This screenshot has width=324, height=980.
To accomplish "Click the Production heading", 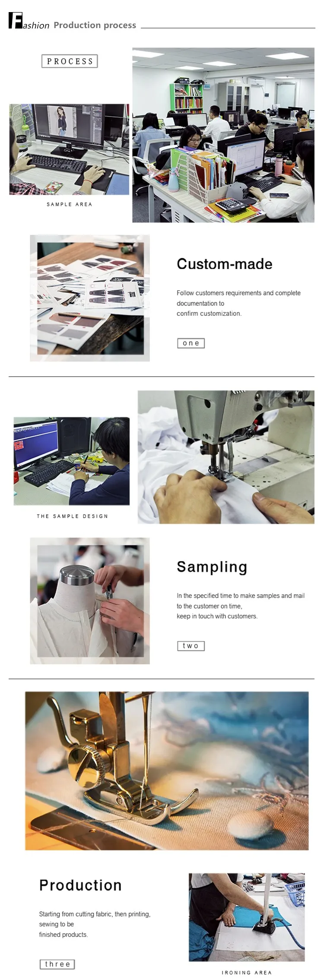I will 81,885.
